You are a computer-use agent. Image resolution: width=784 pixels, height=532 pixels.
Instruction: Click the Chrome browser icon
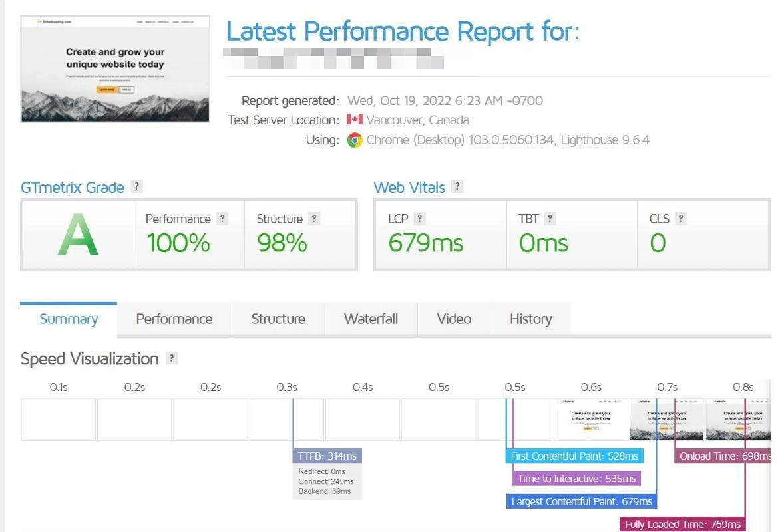click(355, 140)
